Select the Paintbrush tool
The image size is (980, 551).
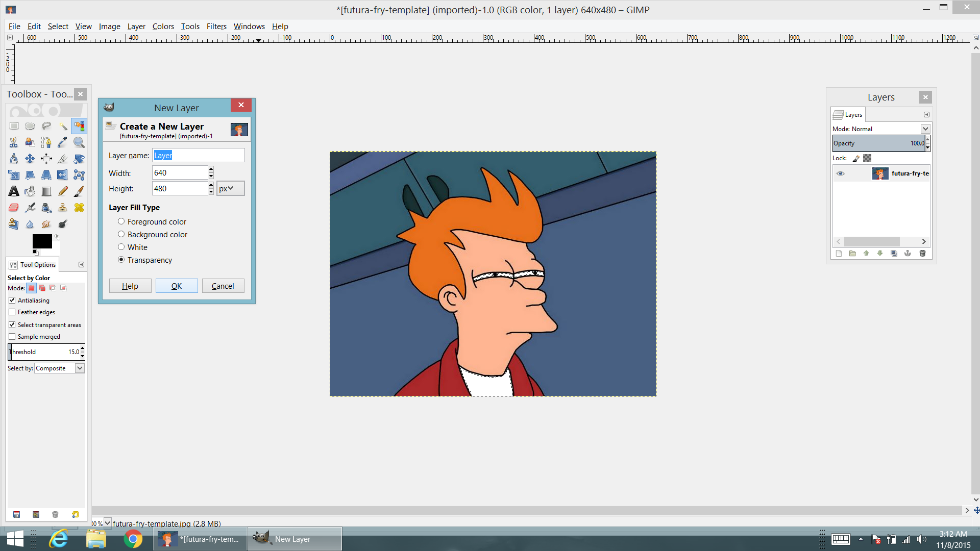pyautogui.click(x=79, y=191)
